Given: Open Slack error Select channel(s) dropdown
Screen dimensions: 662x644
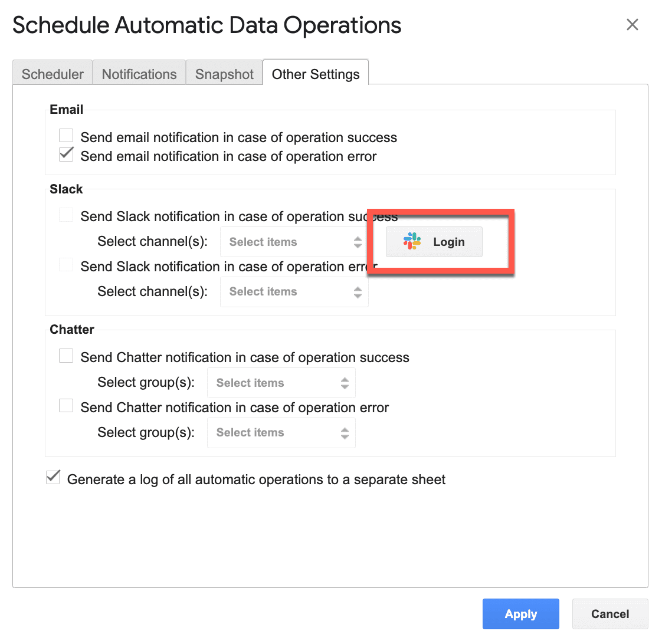Looking at the screenshot, I should tap(294, 291).
